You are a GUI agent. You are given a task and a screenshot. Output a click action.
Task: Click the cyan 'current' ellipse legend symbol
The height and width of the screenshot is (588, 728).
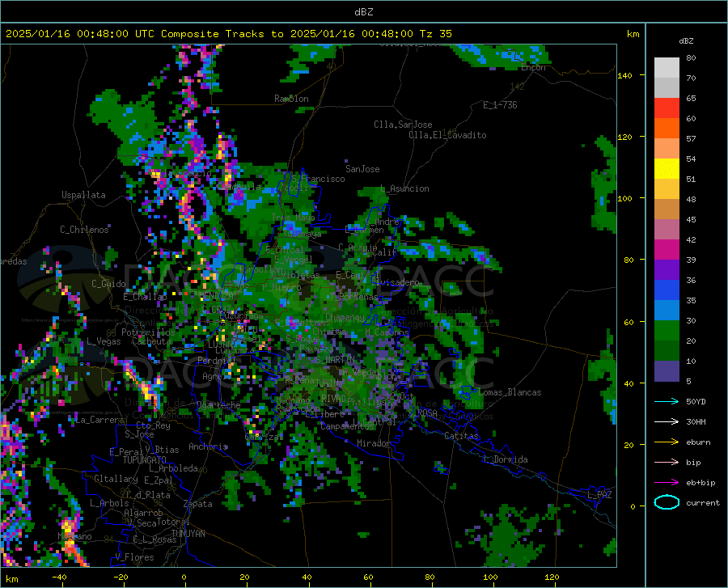tap(667, 502)
